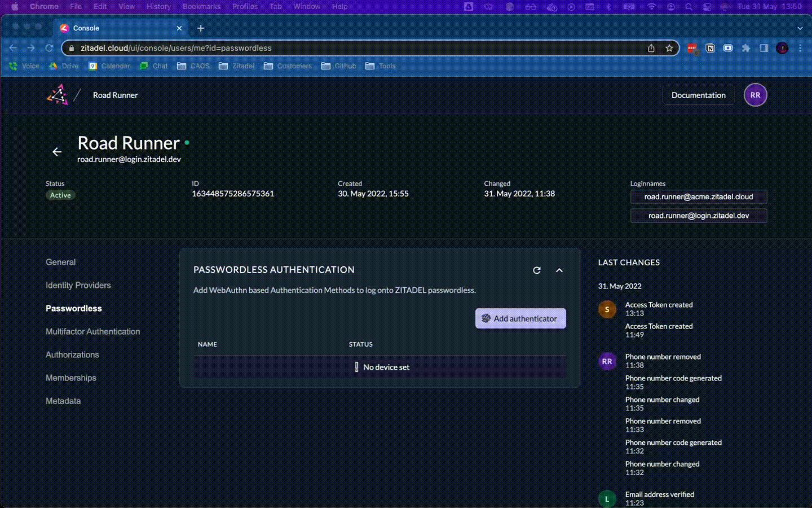Open the Chrome extensions puzzle icon
Image resolution: width=812 pixels, height=508 pixels.
(x=746, y=48)
